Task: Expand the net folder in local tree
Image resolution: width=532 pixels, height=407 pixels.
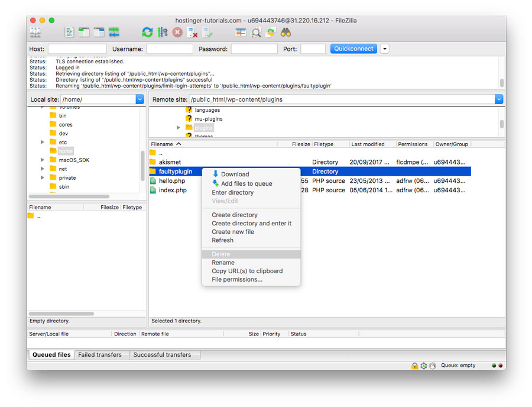Action: (43, 169)
